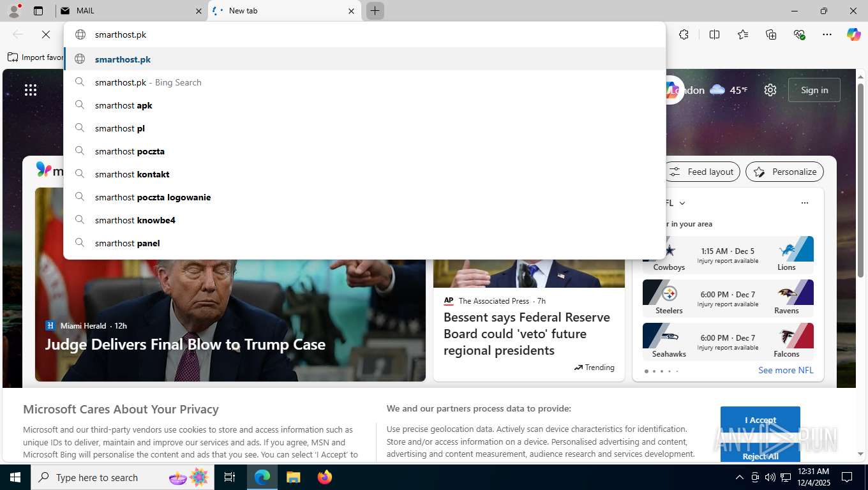Click the taskbar search box
The height and width of the screenshot is (490, 868).
(x=121, y=477)
